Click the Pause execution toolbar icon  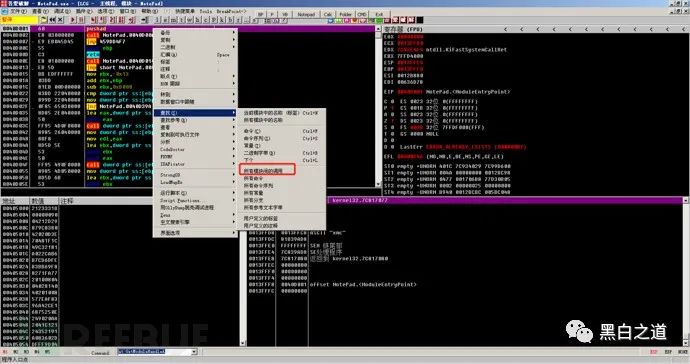coord(81,20)
